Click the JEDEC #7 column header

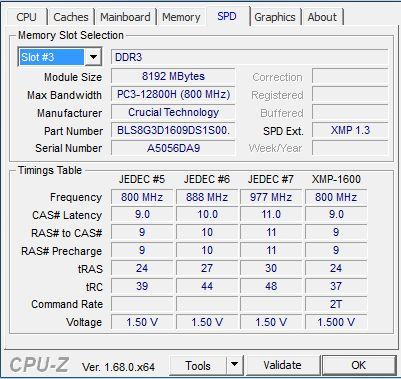271,179
